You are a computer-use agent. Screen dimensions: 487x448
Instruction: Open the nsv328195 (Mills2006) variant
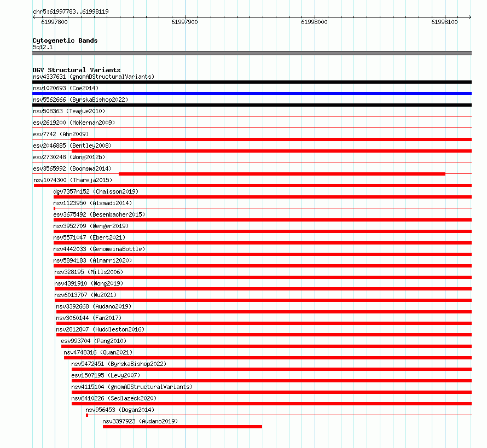pos(89,272)
